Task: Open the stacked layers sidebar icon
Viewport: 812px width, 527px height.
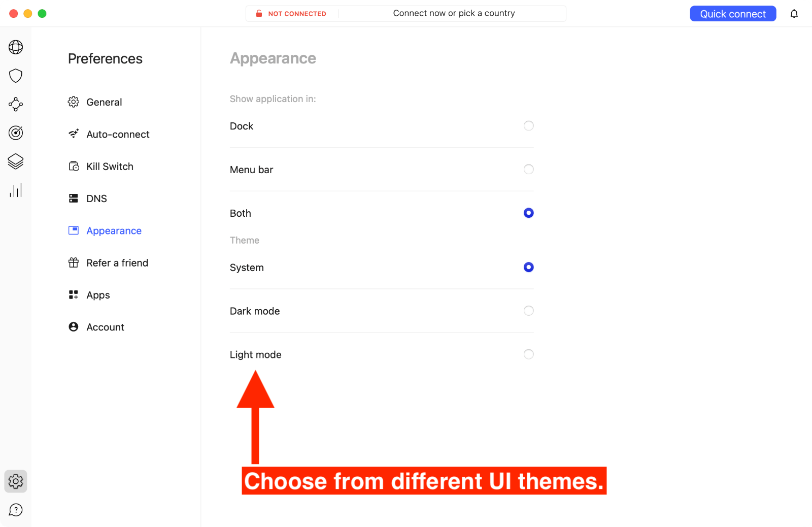Action: tap(16, 161)
